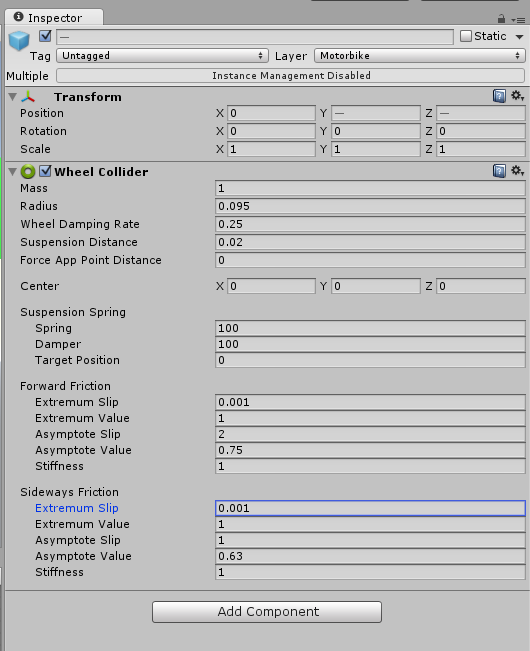Viewport: 530px width, 651px height.
Task: Open Transform component gear settings menu
Action: click(517, 96)
